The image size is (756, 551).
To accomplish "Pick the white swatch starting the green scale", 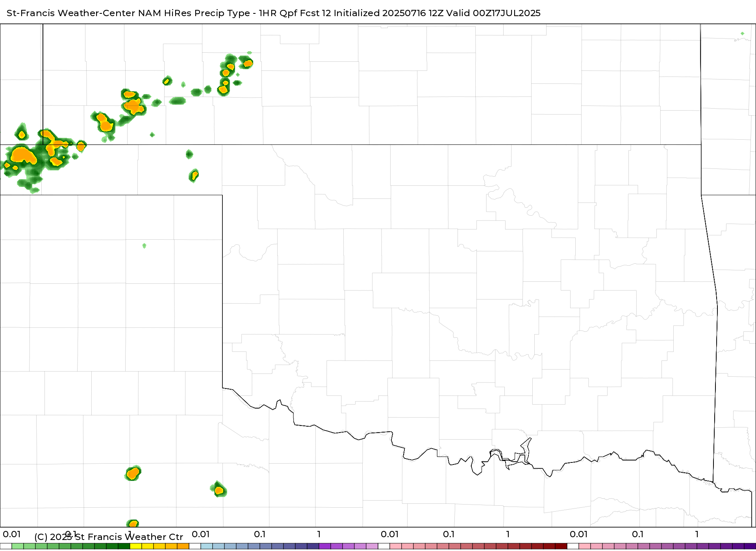I will [x=6, y=546].
